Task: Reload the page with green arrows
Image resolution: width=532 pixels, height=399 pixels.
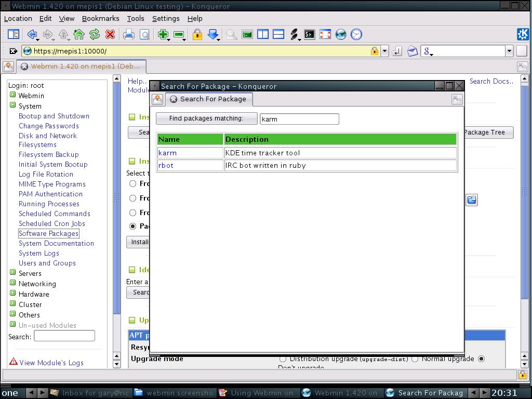Action: click(x=95, y=34)
